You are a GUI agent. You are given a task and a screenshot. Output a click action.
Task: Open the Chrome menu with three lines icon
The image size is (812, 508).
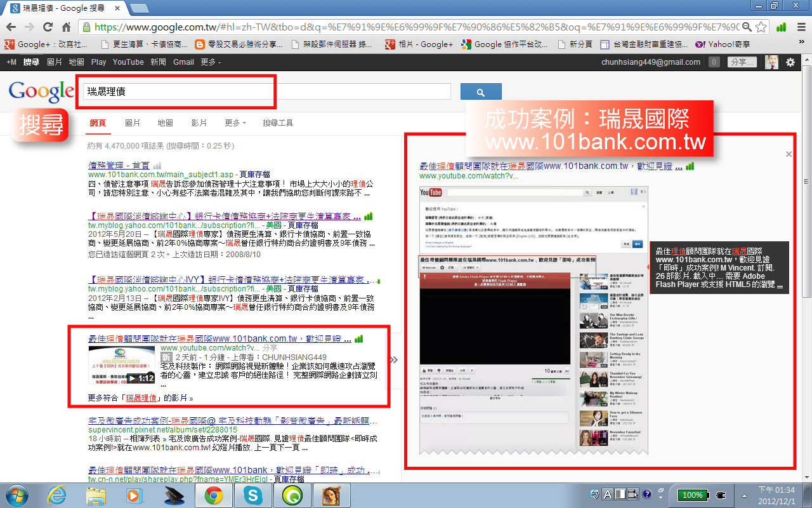pos(801,27)
